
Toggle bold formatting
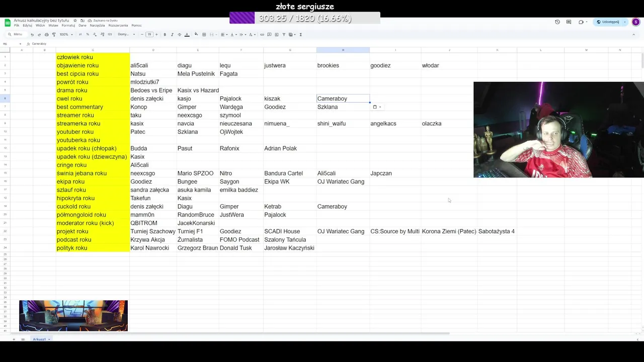[165, 35]
